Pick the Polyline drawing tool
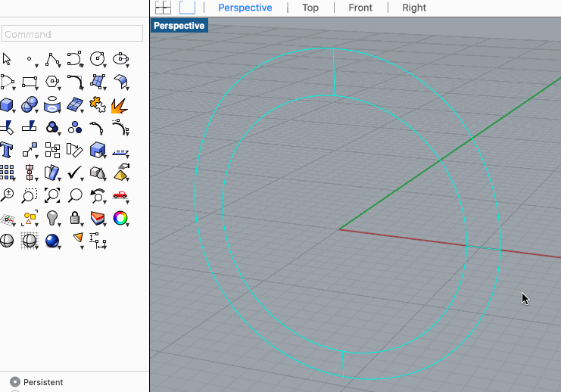 [52, 59]
